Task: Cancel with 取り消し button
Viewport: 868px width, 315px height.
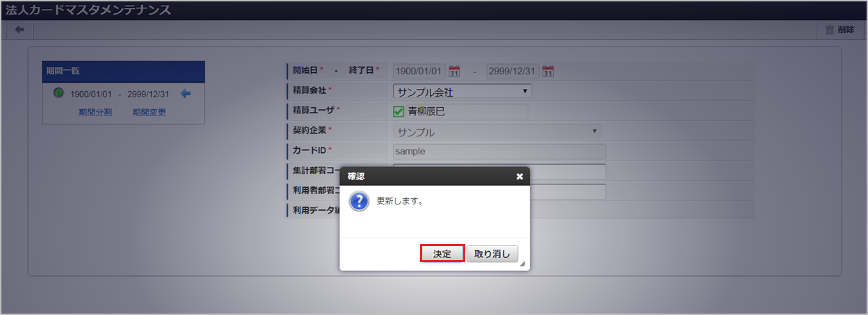Action: click(492, 254)
